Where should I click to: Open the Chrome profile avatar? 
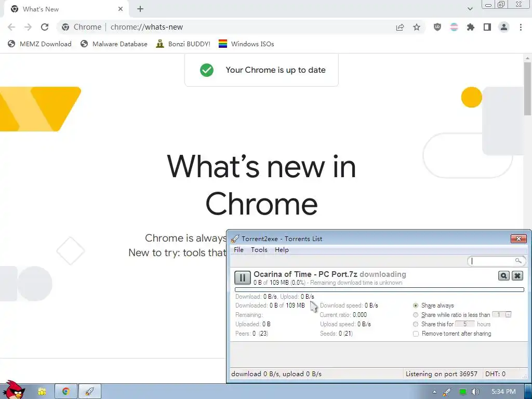pyautogui.click(x=504, y=27)
